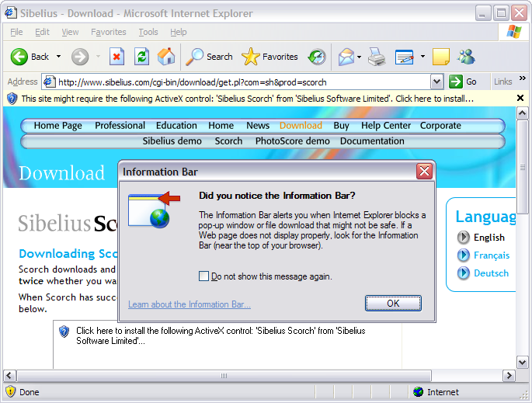Image resolution: width=532 pixels, height=403 pixels.
Task: Open the Mail button dropdown arrow
Action: (x=359, y=57)
